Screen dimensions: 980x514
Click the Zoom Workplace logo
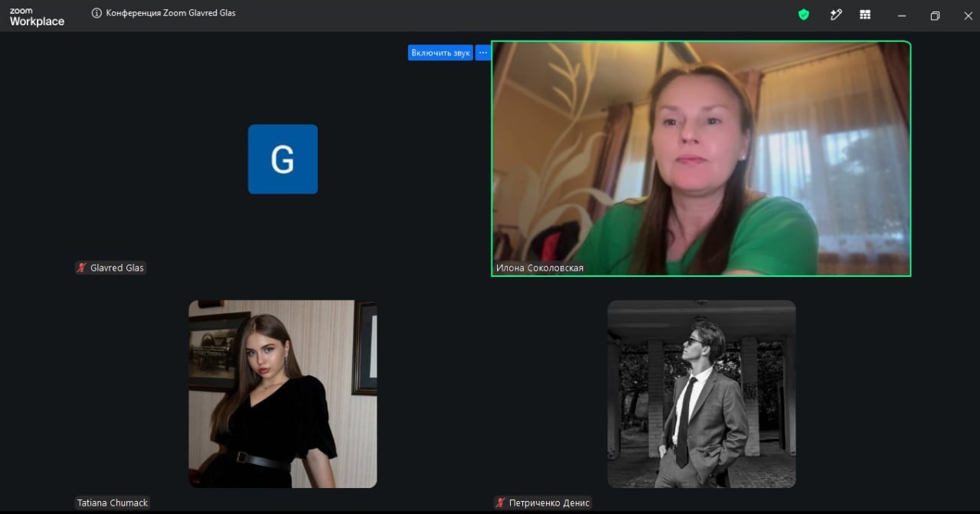pyautogui.click(x=37, y=17)
